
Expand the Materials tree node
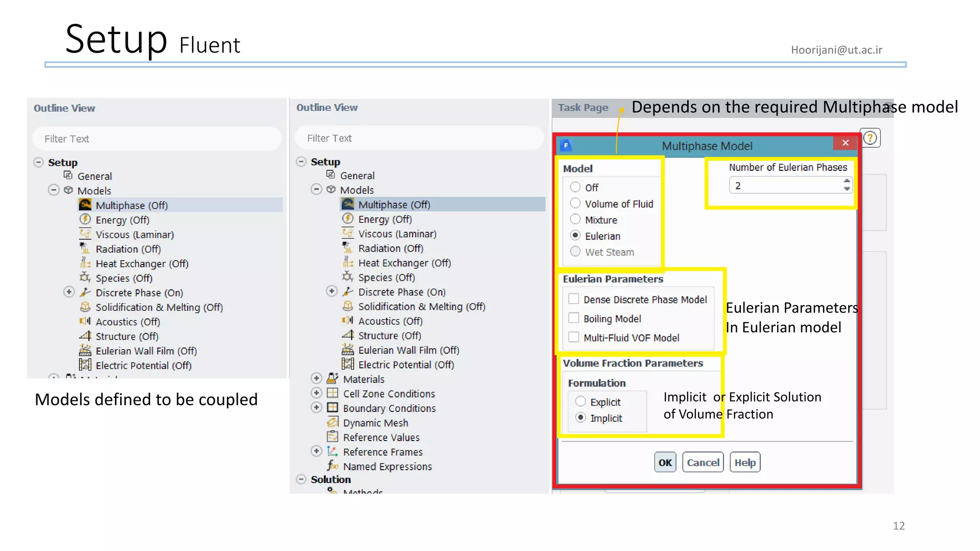tap(316, 378)
